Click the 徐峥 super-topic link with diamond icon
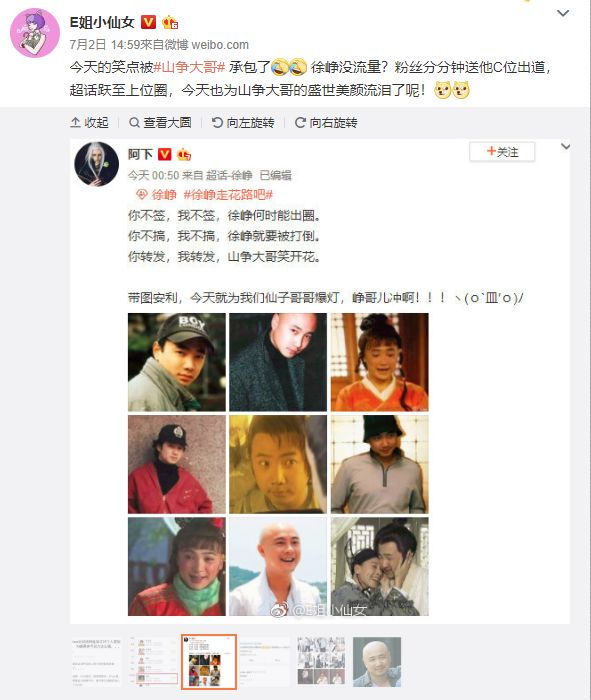 (156, 195)
